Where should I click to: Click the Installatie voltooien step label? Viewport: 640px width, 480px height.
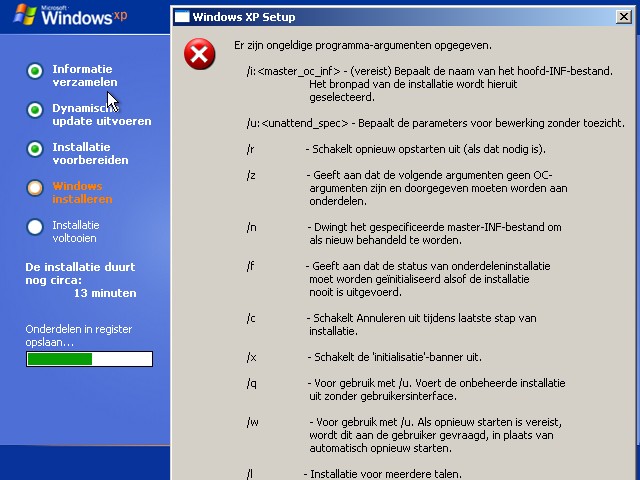(x=76, y=231)
